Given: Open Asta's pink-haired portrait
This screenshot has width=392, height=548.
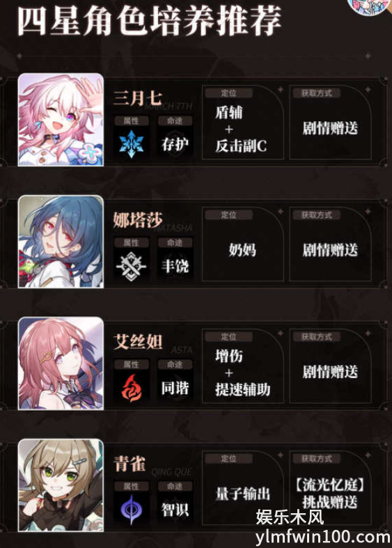Looking at the screenshot, I should [61, 363].
